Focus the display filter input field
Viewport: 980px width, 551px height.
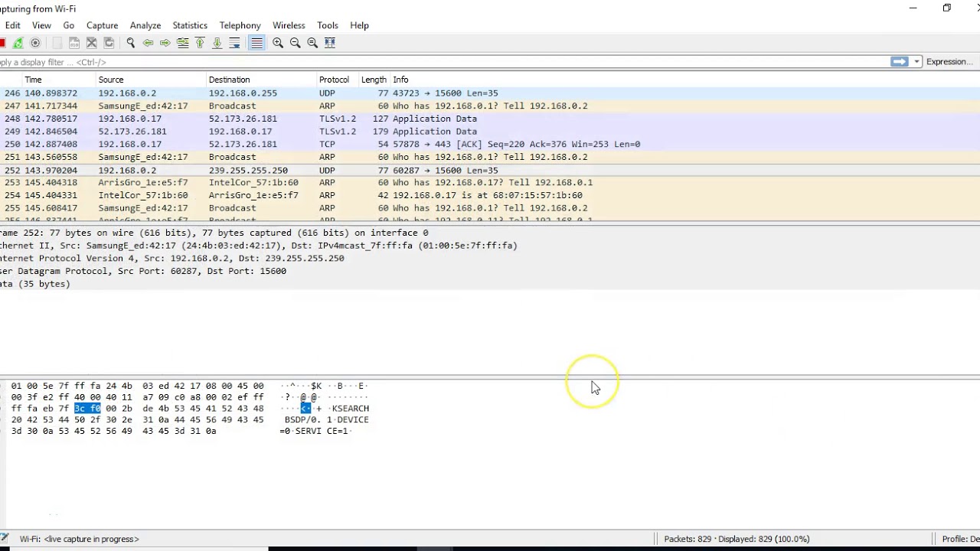click(444, 62)
